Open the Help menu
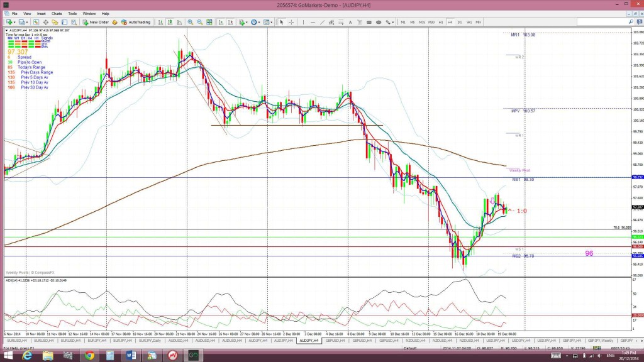This screenshot has width=644, height=362. point(106,14)
